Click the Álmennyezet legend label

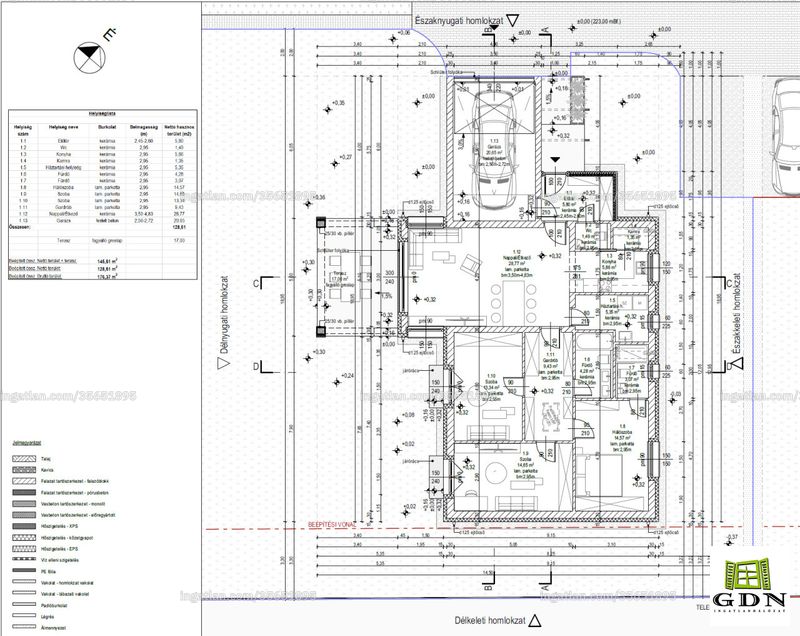[53, 628]
